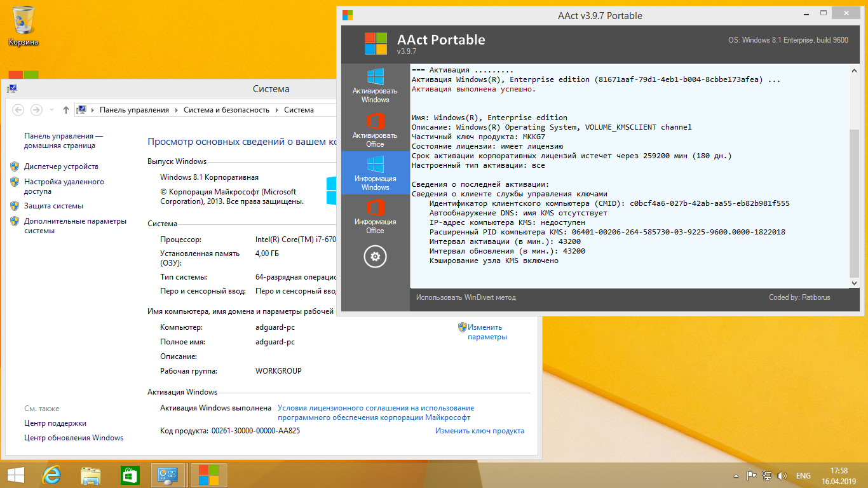Image resolution: width=868 pixels, height=488 pixels.
Task: Click OS build text in AAct header
Action: 788,40
